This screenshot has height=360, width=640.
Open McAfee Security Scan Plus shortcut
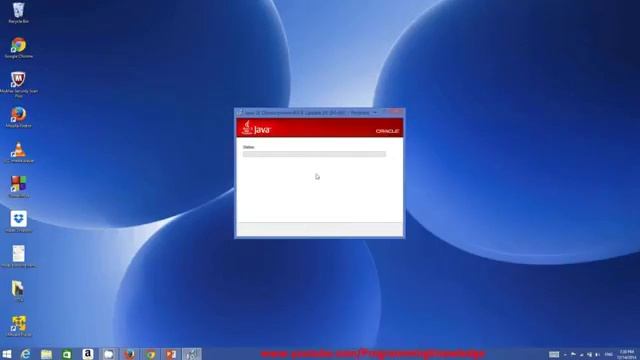(x=18, y=83)
